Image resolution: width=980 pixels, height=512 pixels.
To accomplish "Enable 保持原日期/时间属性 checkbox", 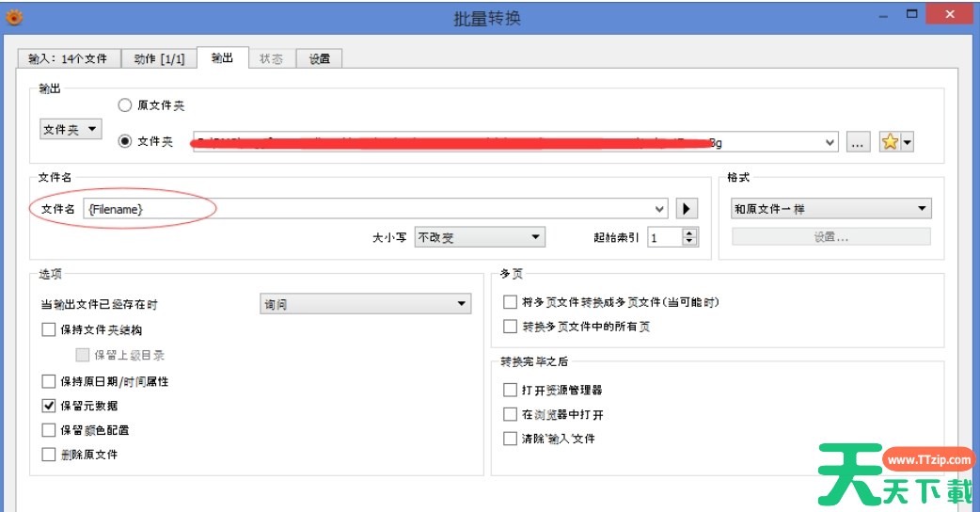I will coord(49,381).
